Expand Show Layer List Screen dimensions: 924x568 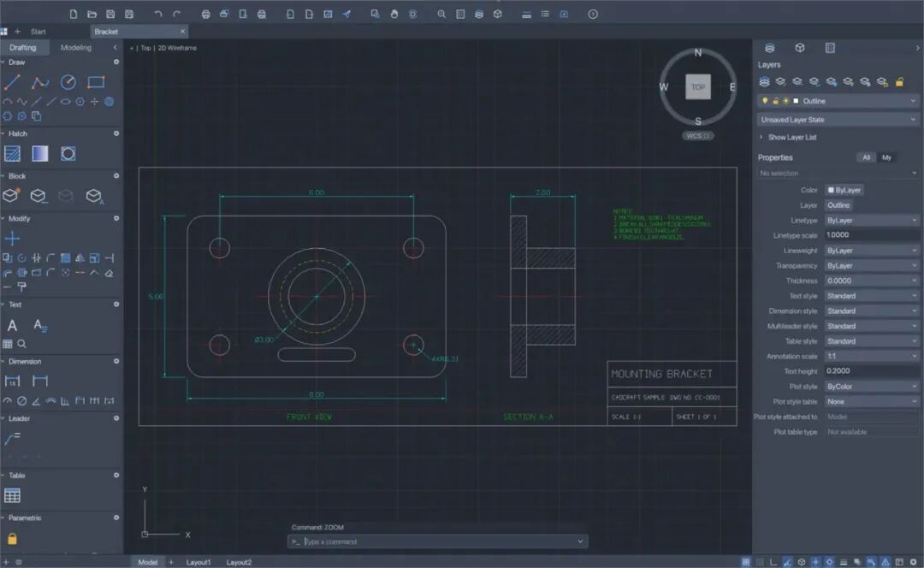[788, 137]
